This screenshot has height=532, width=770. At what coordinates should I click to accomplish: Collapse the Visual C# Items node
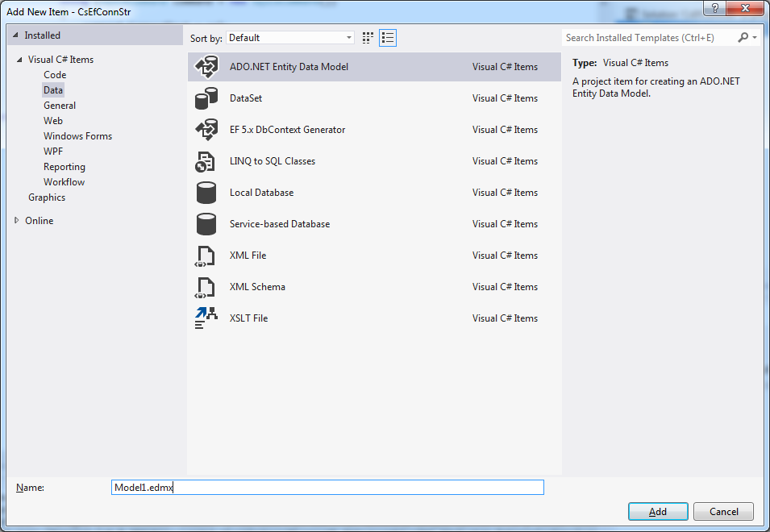[x=19, y=60]
